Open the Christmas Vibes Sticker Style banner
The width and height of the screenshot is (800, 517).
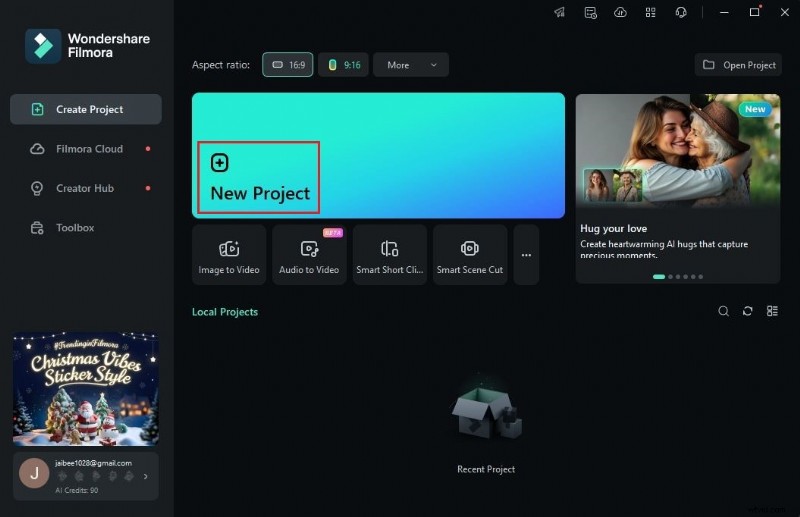pyautogui.click(x=85, y=388)
